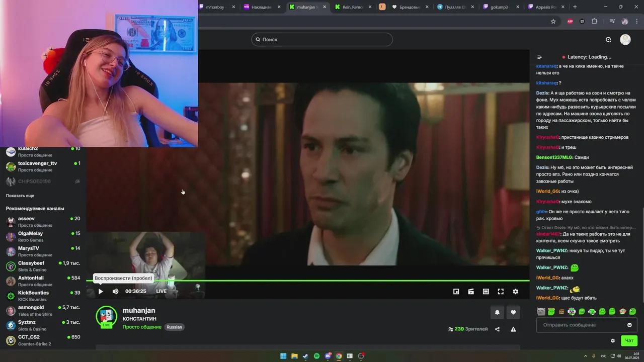Open the Просто общение category link
The image size is (644, 362).
142,327
